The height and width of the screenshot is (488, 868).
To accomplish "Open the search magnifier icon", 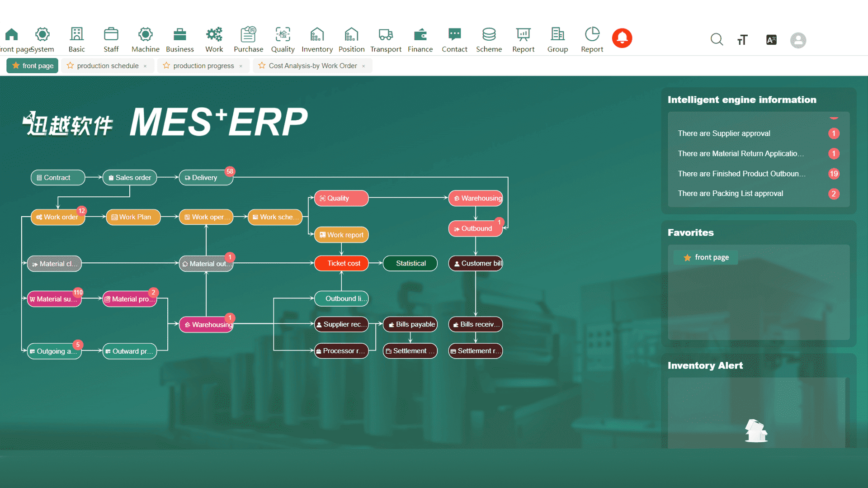I will 717,40.
